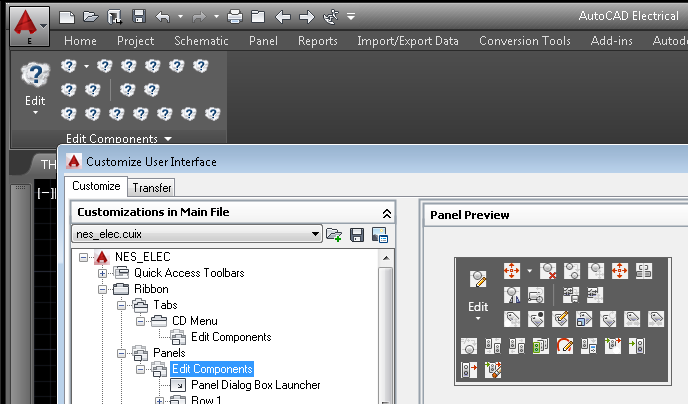Image resolution: width=688 pixels, height=404 pixels.
Task: Click the Edit Component pencil icon in Panel Preview
Action: tap(478, 279)
